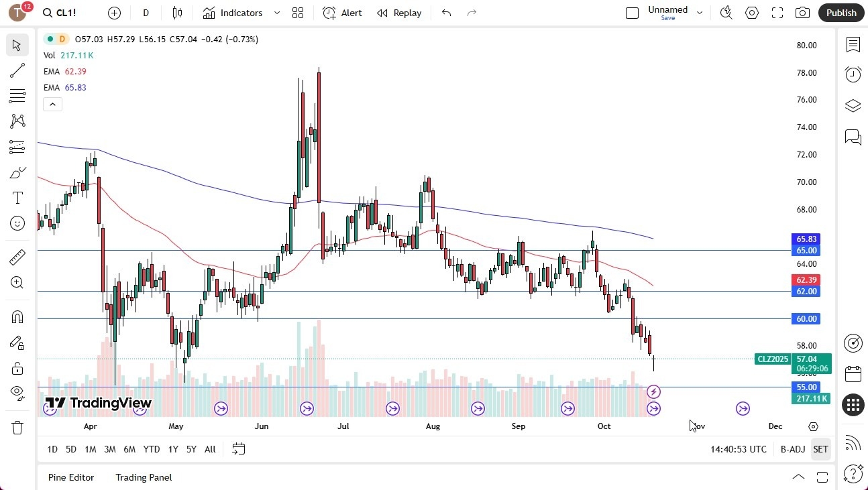Toggle fullscreen chart mode

[x=777, y=12]
